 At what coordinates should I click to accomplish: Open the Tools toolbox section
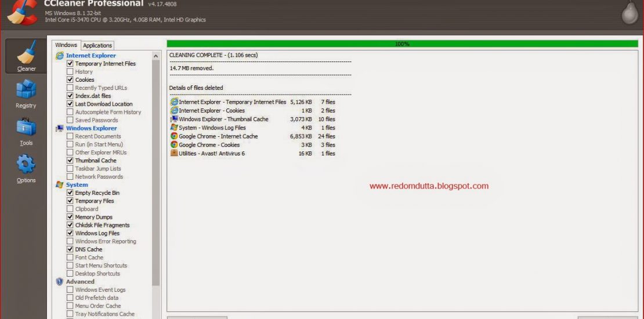coord(26,131)
